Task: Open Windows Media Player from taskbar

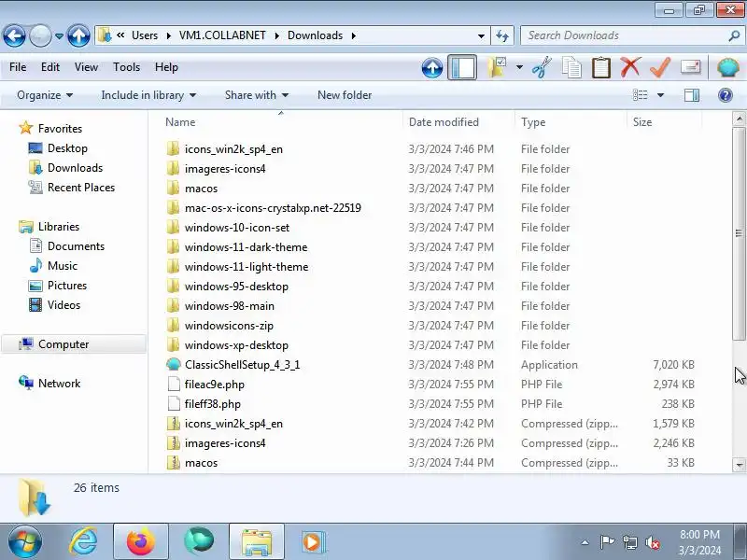Action: coord(313,542)
